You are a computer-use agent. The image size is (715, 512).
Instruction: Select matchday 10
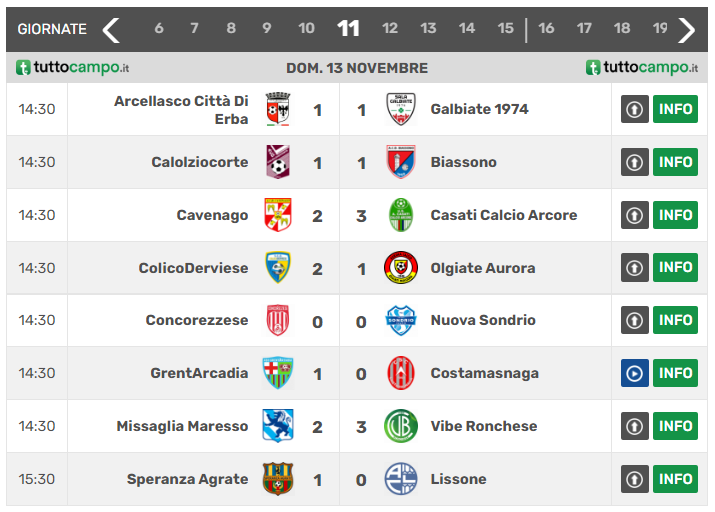pyautogui.click(x=306, y=29)
